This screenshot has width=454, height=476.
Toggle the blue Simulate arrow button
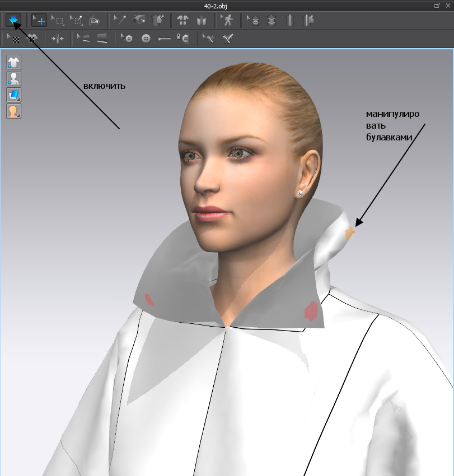13,21
